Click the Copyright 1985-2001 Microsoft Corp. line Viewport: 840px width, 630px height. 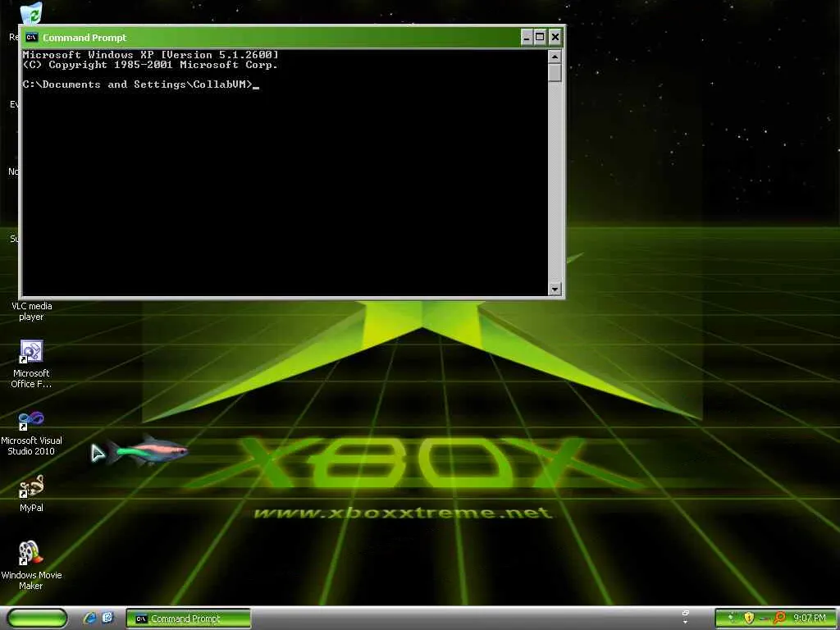[x=150, y=65]
